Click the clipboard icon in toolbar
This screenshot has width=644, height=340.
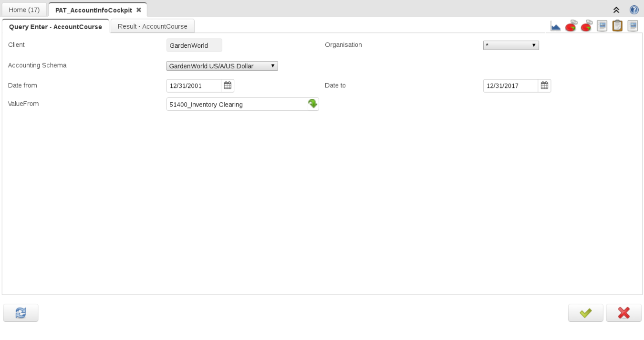(617, 26)
